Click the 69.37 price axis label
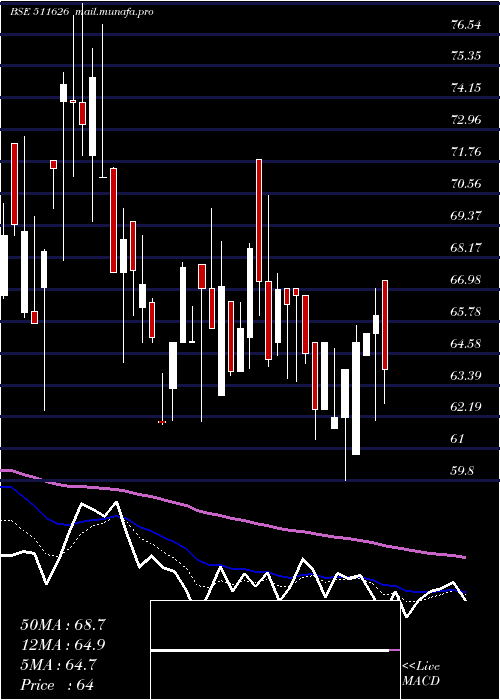Viewport: 500px width, 700px height. [466, 216]
